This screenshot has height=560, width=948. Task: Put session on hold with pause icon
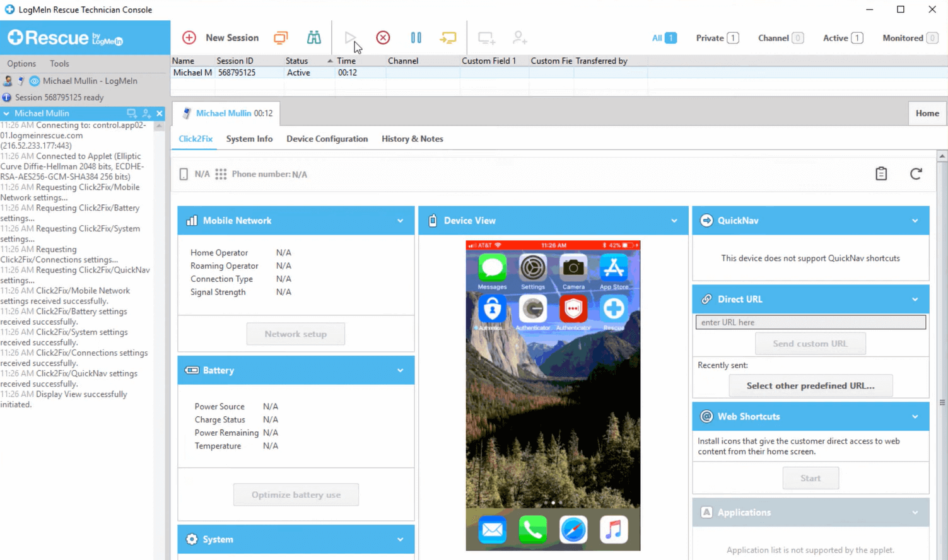(x=416, y=38)
